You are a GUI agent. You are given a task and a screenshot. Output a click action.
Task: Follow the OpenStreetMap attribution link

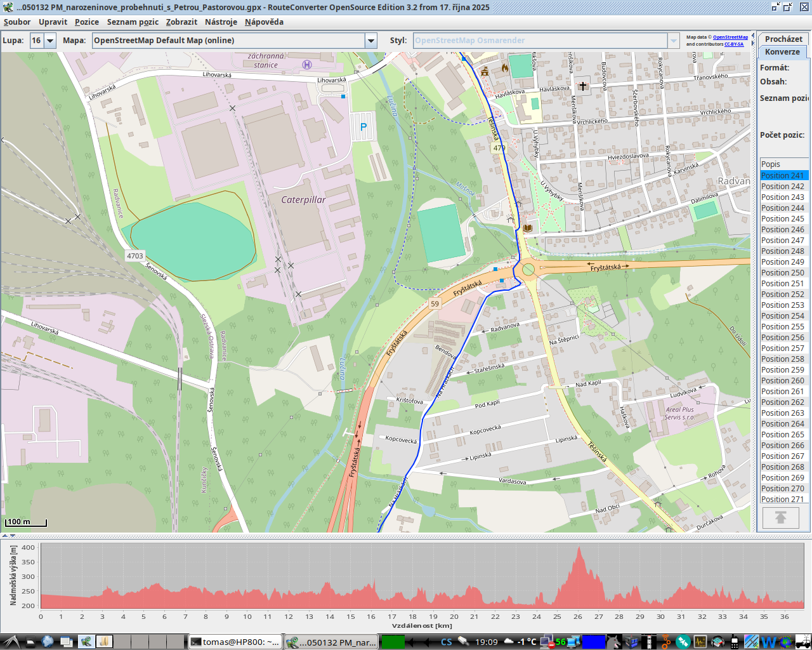tap(730, 37)
